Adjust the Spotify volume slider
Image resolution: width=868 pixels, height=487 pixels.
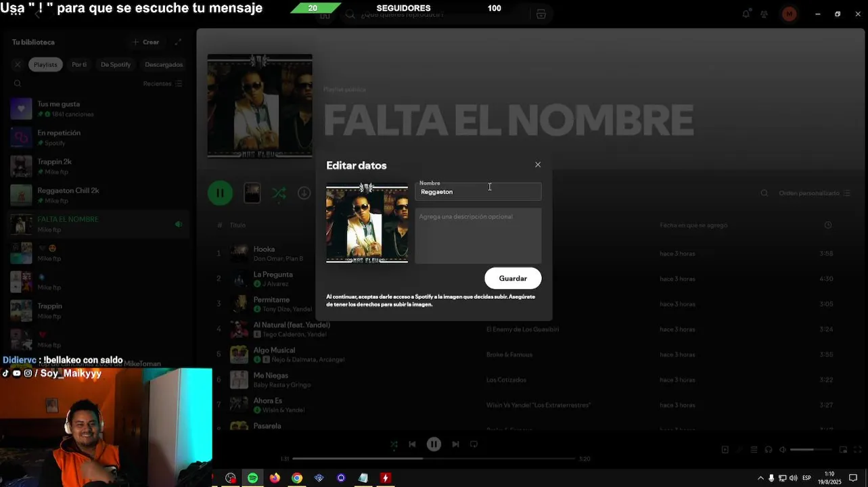[x=811, y=450]
